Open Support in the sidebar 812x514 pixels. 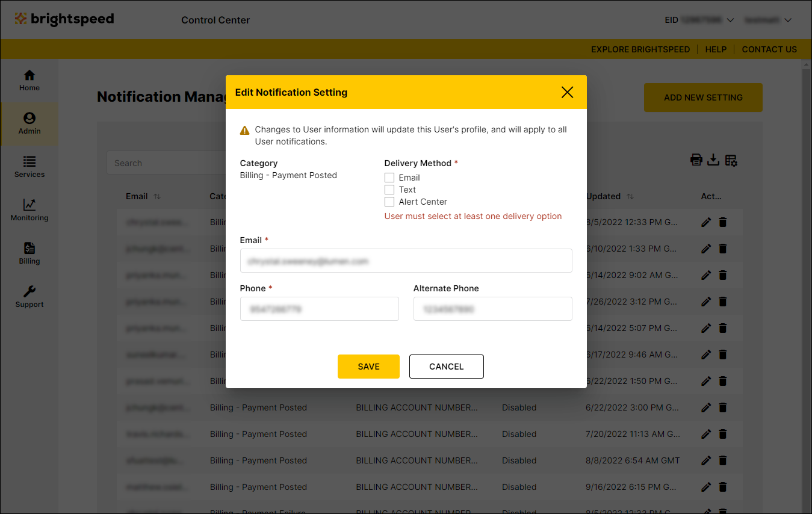click(x=29, y=297)
